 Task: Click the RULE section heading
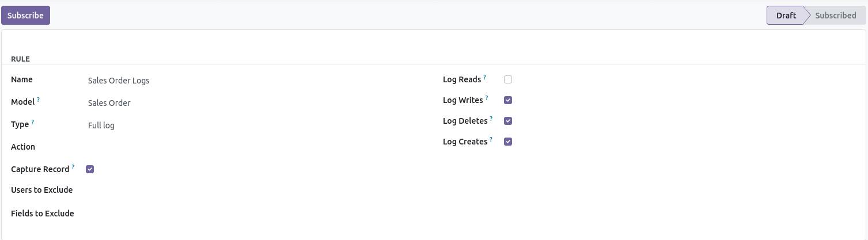click(x=21, y=59)
